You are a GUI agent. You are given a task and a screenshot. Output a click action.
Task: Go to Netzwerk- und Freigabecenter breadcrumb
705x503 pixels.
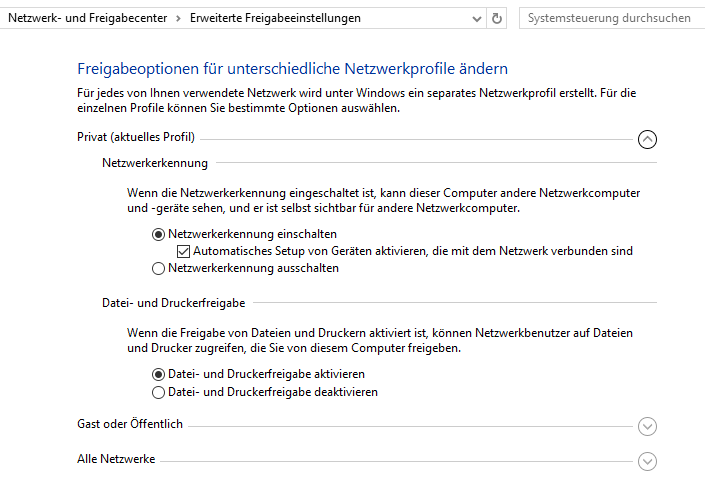[89, 18]
